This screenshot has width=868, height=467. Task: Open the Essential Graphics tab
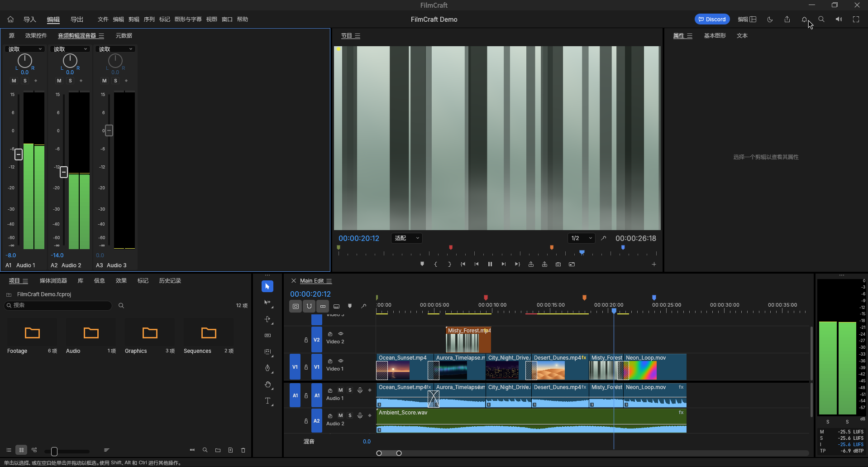point(715,36)
